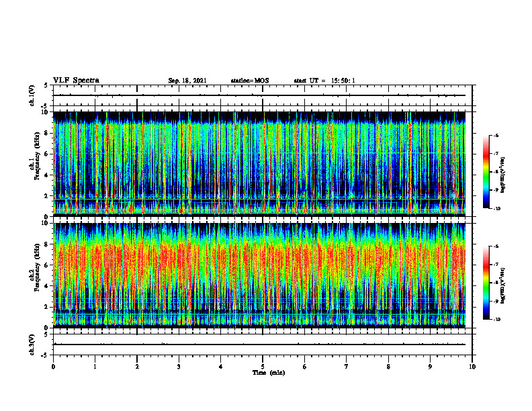Click time axis tick label "2"

tap(137, 367)
